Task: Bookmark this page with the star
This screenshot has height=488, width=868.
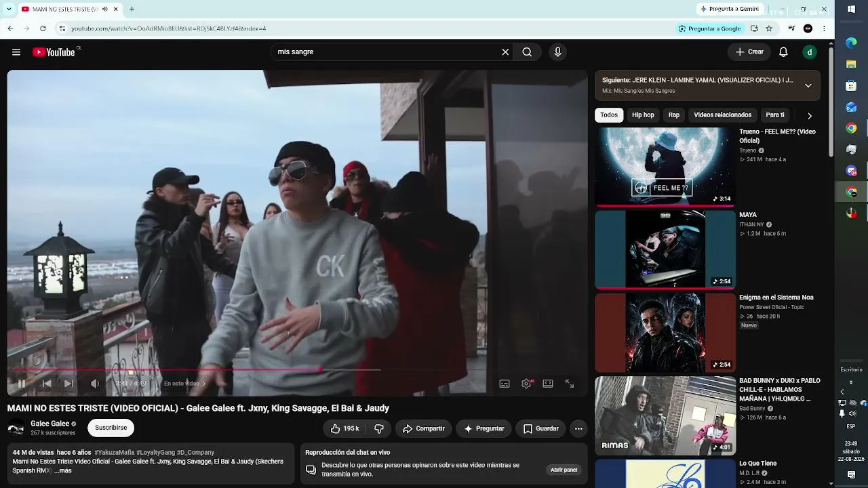Action: click(769, 28)
